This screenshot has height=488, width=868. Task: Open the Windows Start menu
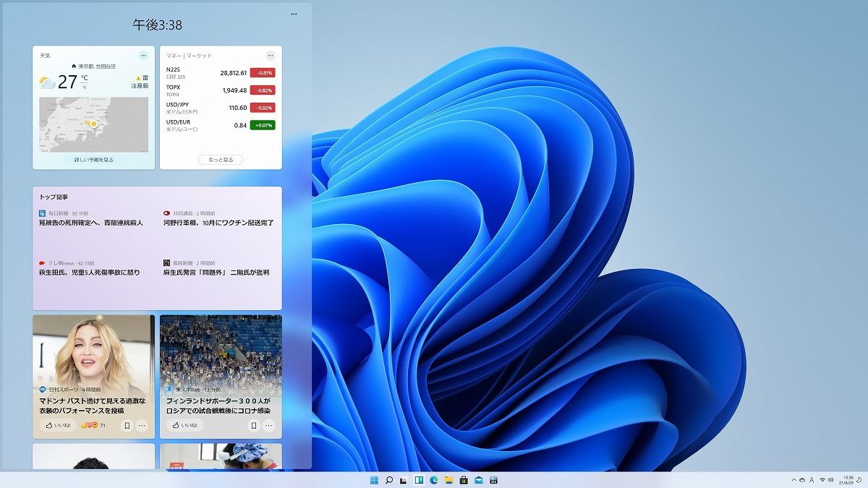(374, 480)
